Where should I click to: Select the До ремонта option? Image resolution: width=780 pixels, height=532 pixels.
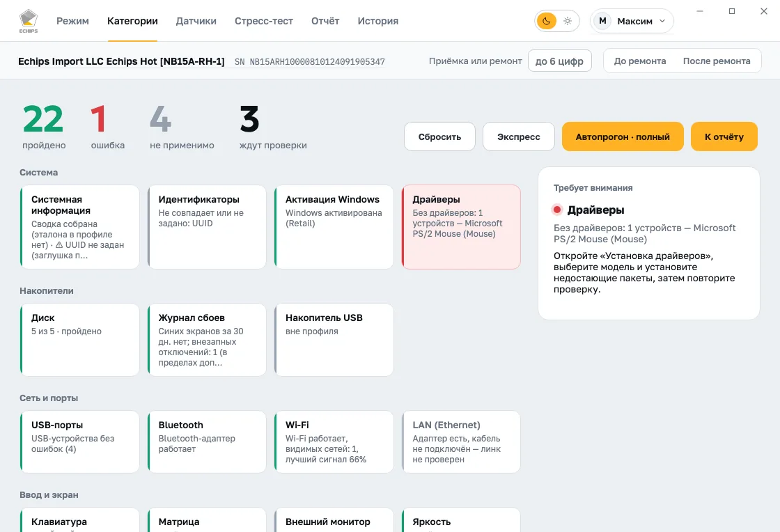point(640,61)
